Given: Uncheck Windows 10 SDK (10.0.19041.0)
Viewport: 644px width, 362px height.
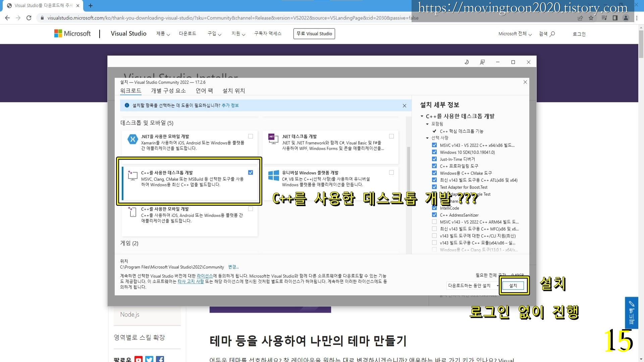Looking at the screenshot, I should (x=434, y=152).
